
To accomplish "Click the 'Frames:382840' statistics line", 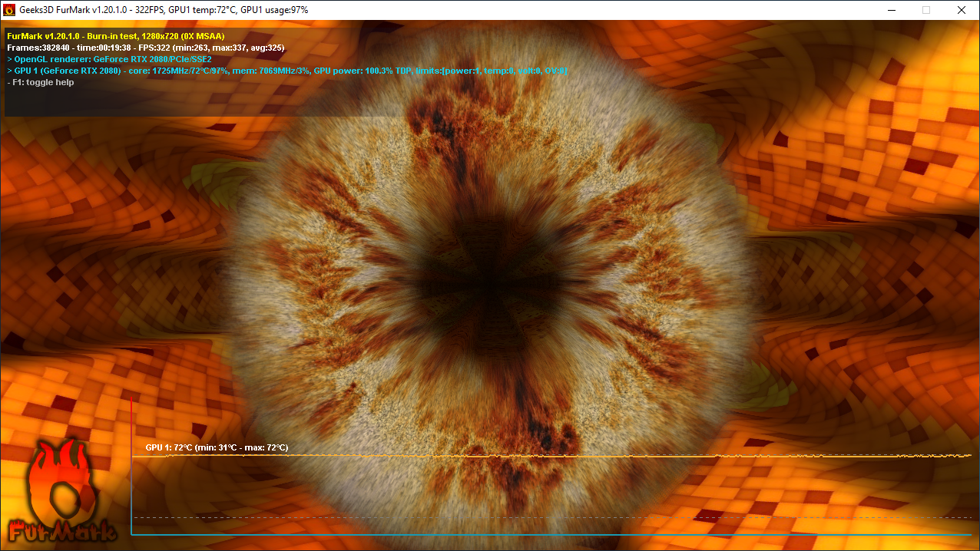I will tap(146, 48).
